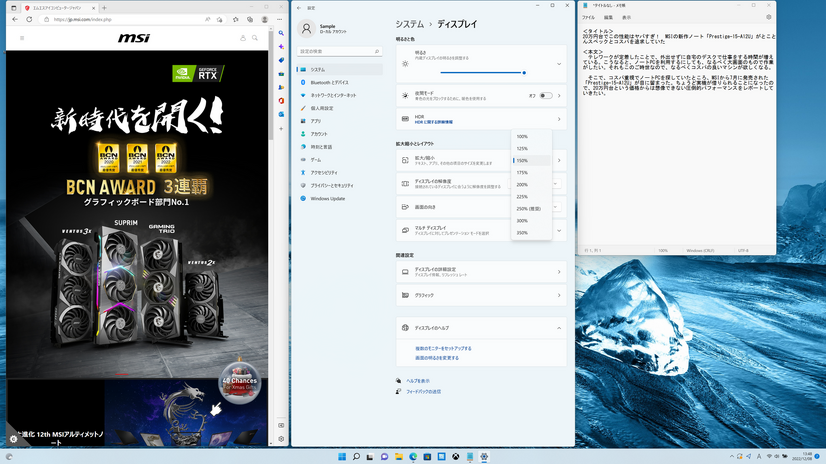826x464 pixels.
Task: Open Notepad 編集 menu
Action: click(608, 17)
